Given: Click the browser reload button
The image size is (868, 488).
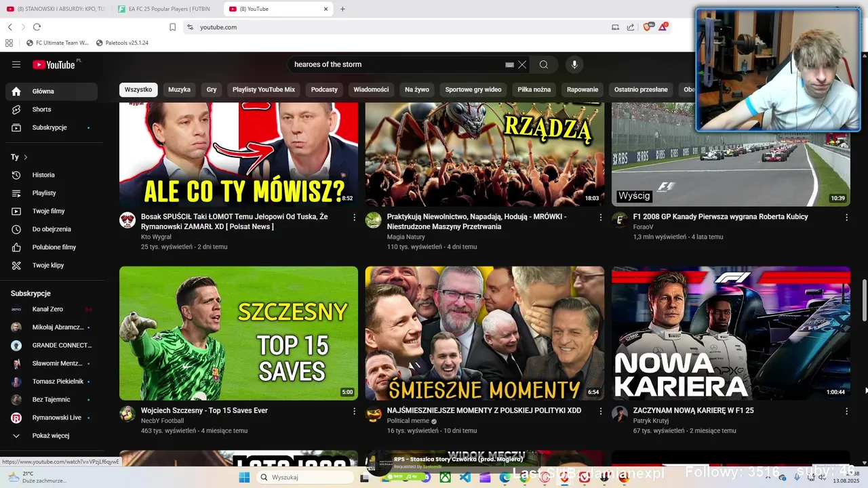Looking at the screenshot, I should coord(37,27).
